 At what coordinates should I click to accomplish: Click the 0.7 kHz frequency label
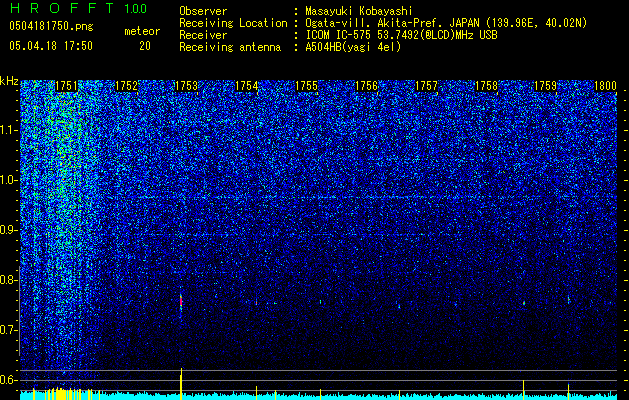tap(8, 330)
